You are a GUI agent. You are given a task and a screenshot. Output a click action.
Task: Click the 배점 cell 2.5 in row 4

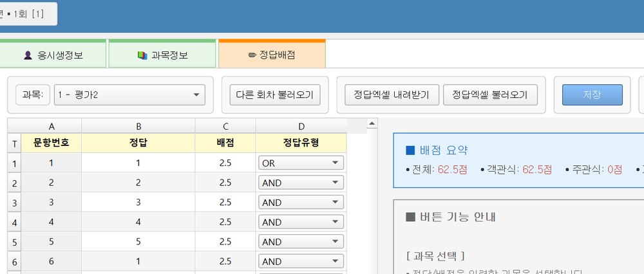tap(225, 222)
